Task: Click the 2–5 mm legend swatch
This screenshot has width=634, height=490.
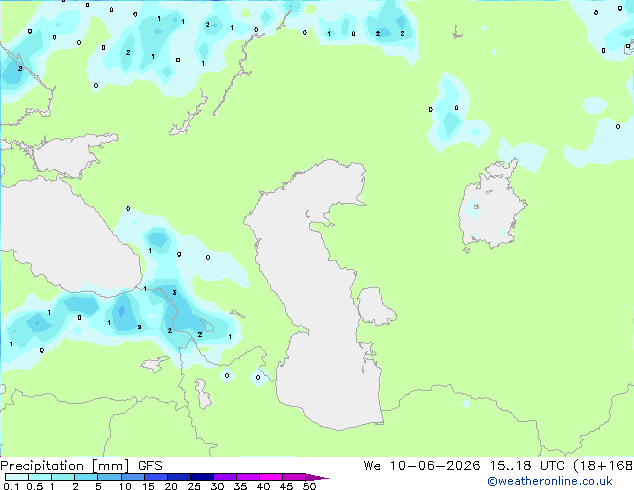Action: (86, 477)
